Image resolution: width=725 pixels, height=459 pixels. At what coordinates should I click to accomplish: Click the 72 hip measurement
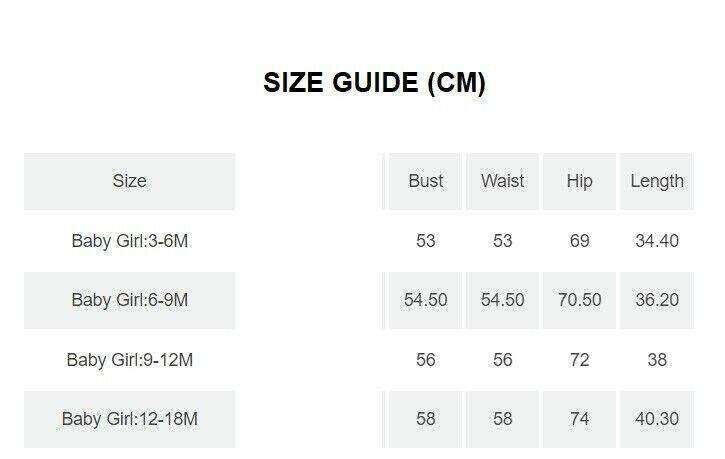579,360
